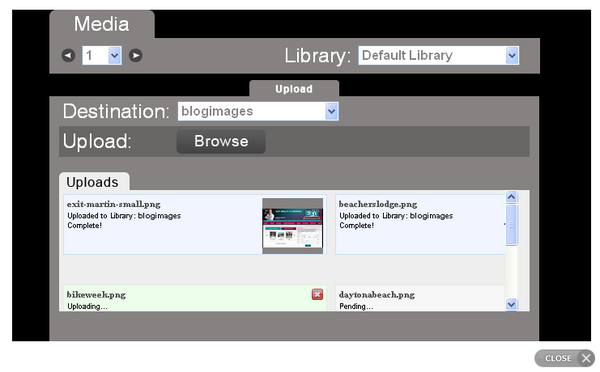Select the Upload tab
This screenshot has width=600, height=372.
pos(294,89)
